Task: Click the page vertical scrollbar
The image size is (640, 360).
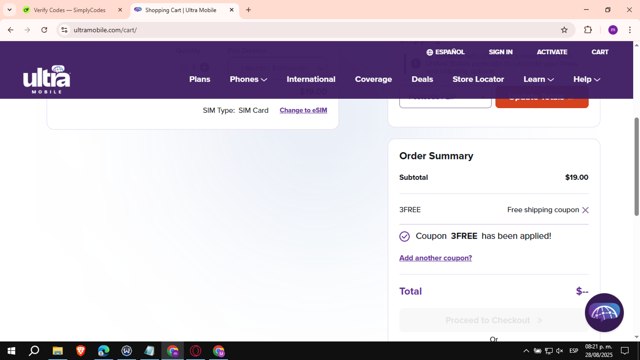Action: click(636, 167)
